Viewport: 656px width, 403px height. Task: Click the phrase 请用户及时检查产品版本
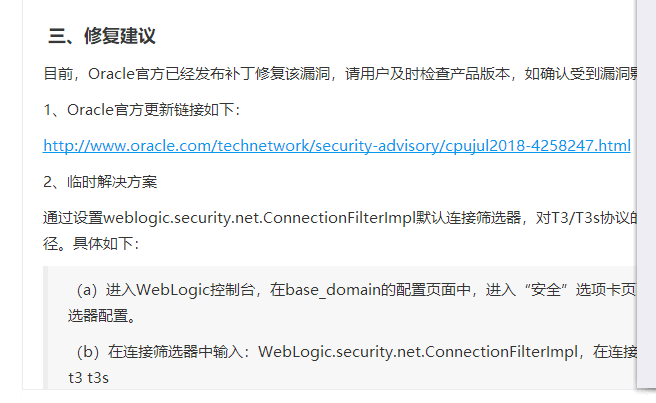(x=427, y=74)
